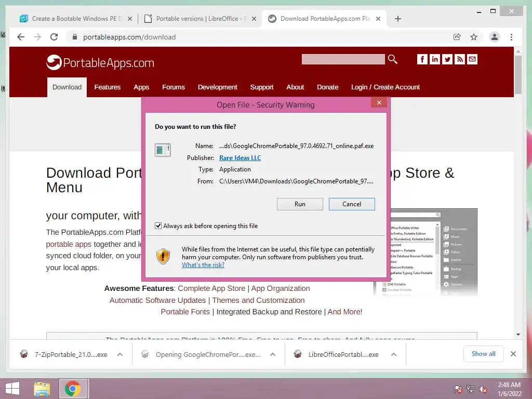Click Login / Create Account
This screenshot has width=532, height=399.
[x=385, y=87]
